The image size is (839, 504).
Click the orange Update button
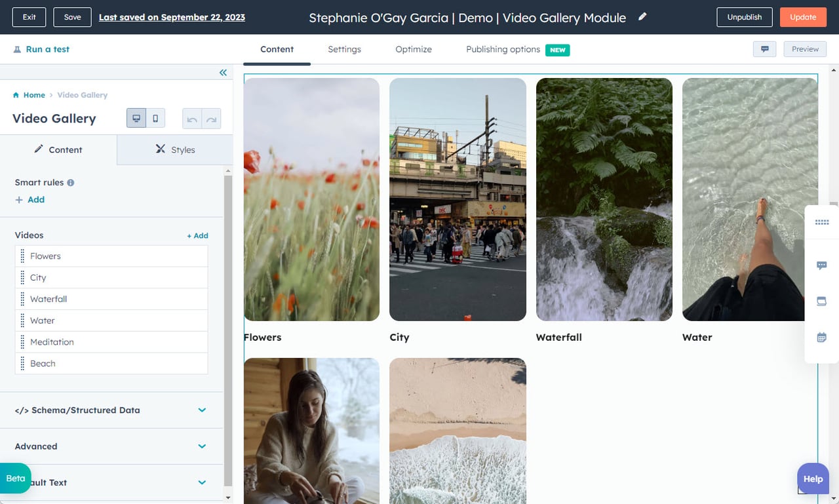[x=803, y=17]
